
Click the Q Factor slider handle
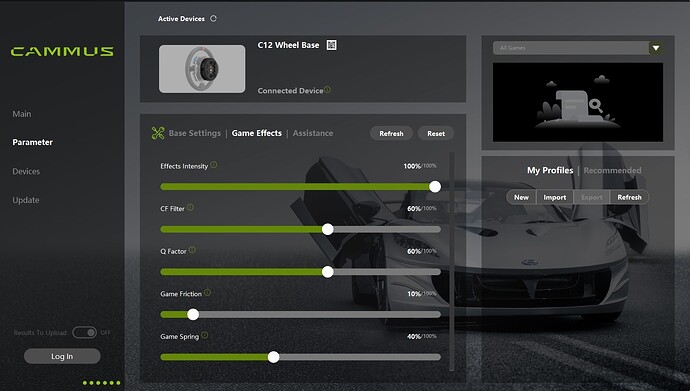[x=327, y=272]
